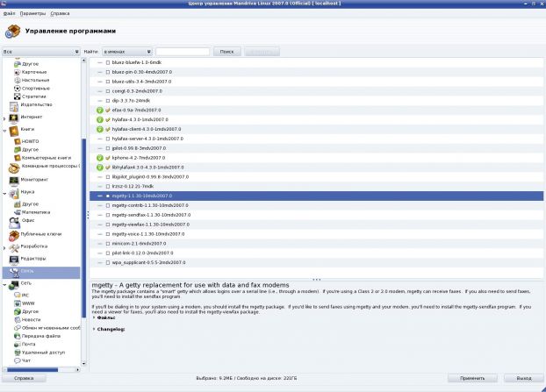546x392 pixels.
Task: Collapse the Наука category tree arrow
Action: click(4, 194)
